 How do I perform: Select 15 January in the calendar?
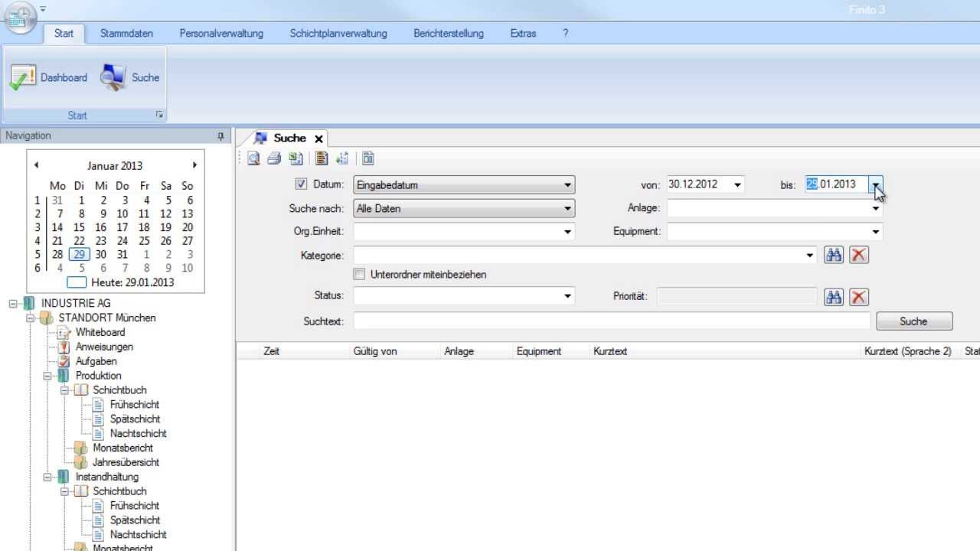(x=79, y=227)
